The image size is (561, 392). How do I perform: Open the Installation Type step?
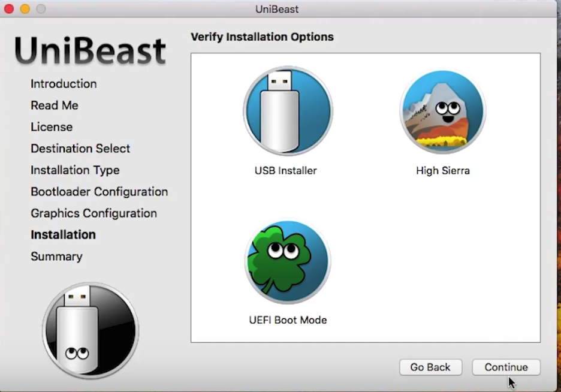[75, 170]
